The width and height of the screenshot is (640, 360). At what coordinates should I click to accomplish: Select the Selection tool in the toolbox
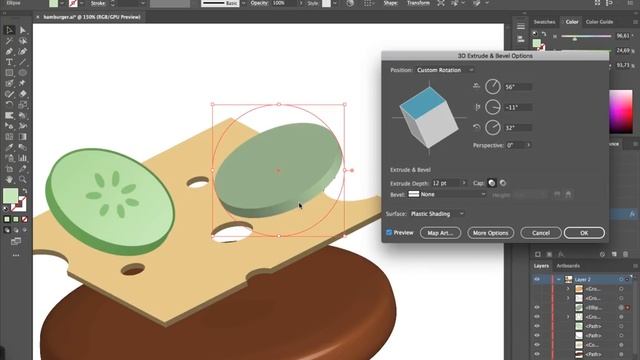[x=9, y=30]
